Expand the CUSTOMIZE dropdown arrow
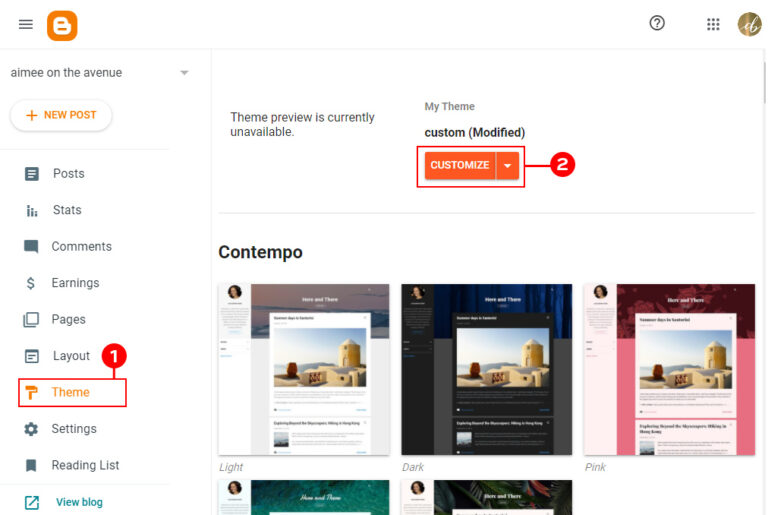768x515 pixels. (508, 166)
